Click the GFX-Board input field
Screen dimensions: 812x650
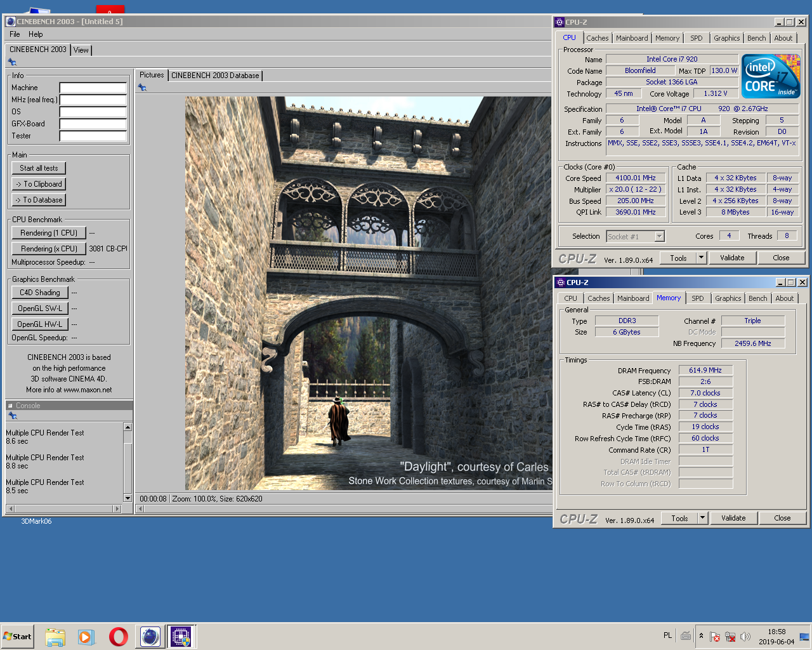tap(93, 124)
